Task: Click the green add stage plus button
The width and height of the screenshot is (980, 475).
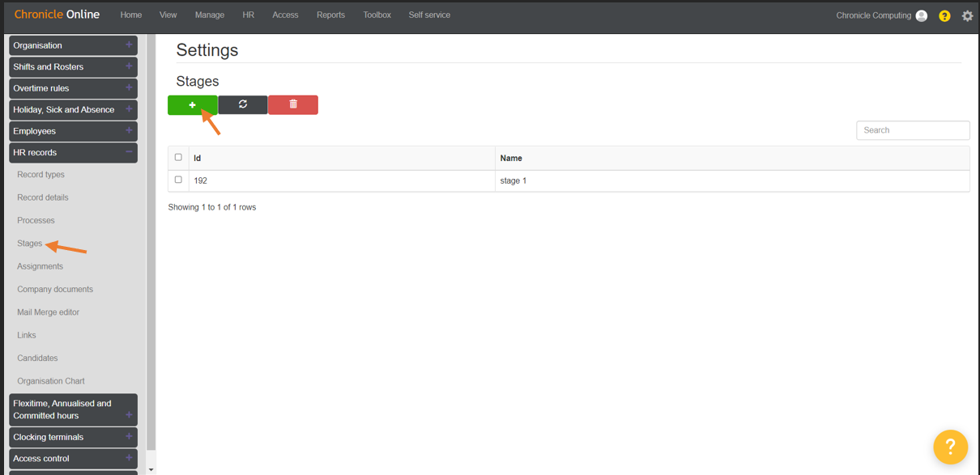Action: [x=193, y=105]
